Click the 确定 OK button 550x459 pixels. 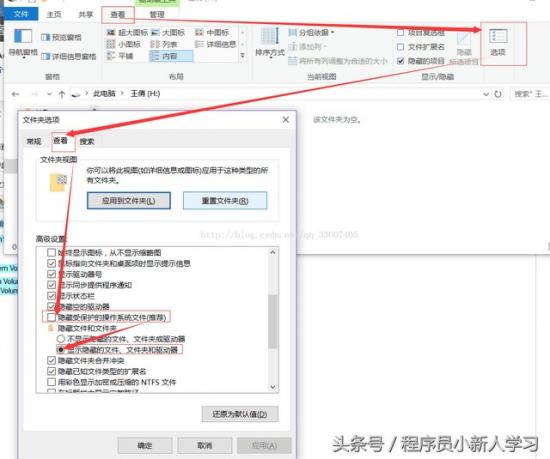coord(145,445)
